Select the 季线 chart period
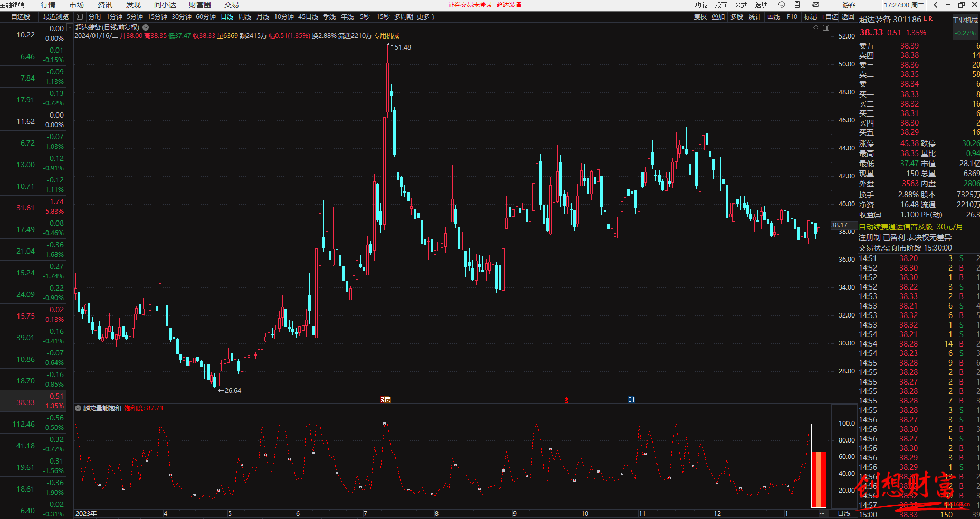Viewport: 980px width, 519px height. [329, 17]
